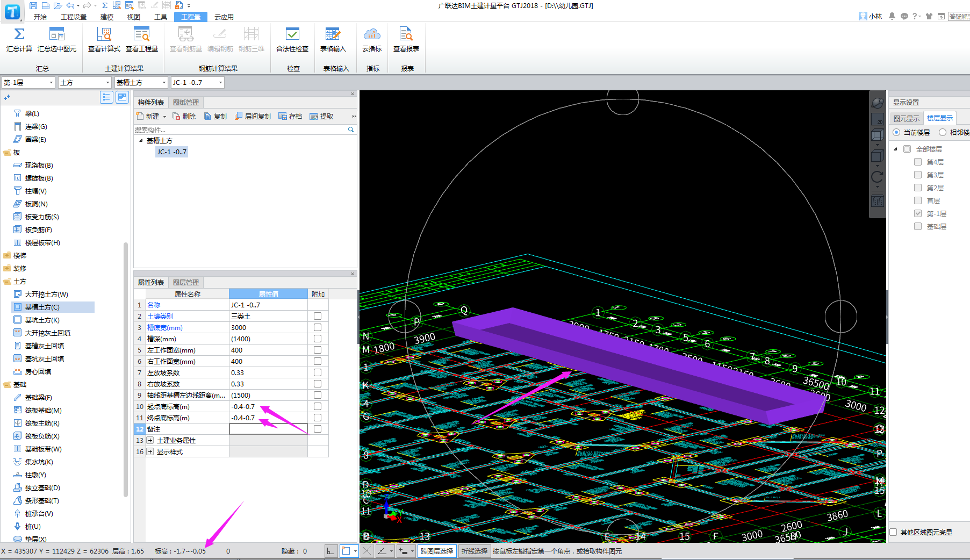Click the 小林 user account label
The height and width of the screenshot is (560, 970).
point(871,16)
